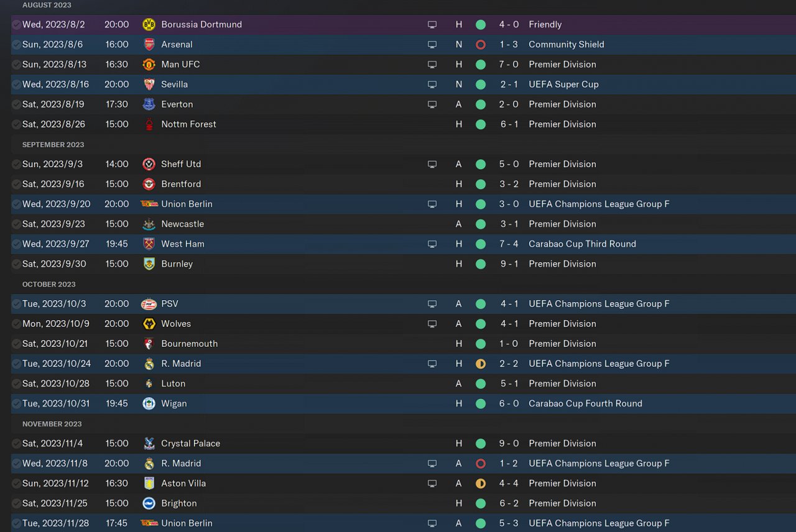Open the TV broadcast icon for Sevilla match
The image size is (796, 532).
(x=432, y=85)
